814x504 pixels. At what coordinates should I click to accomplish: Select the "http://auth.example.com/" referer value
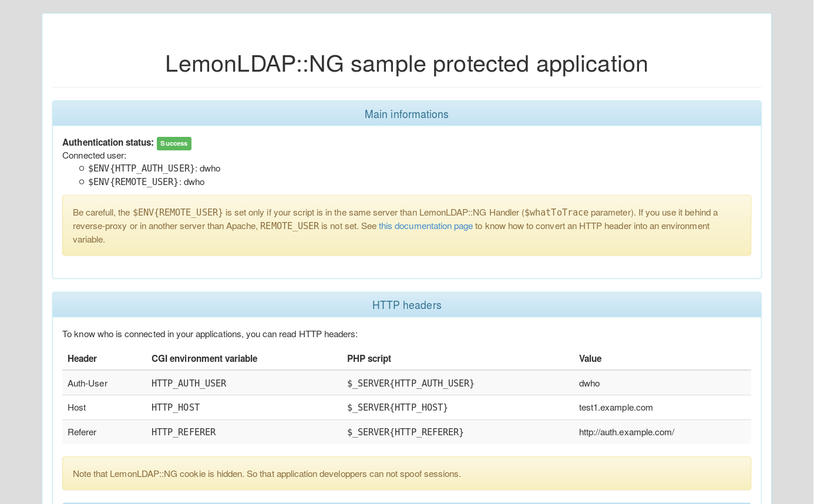pyautogui.click(x=627, y=432)
